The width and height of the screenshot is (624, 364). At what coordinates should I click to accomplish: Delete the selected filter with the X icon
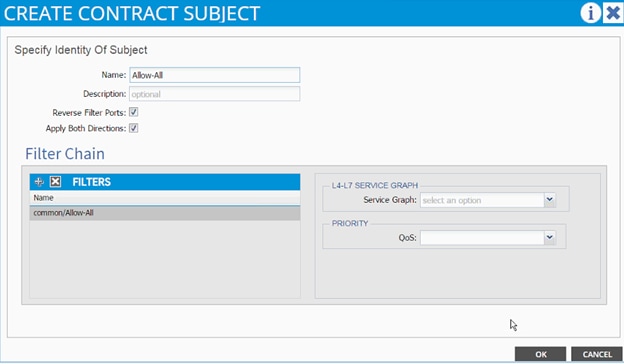coord(55,182)
